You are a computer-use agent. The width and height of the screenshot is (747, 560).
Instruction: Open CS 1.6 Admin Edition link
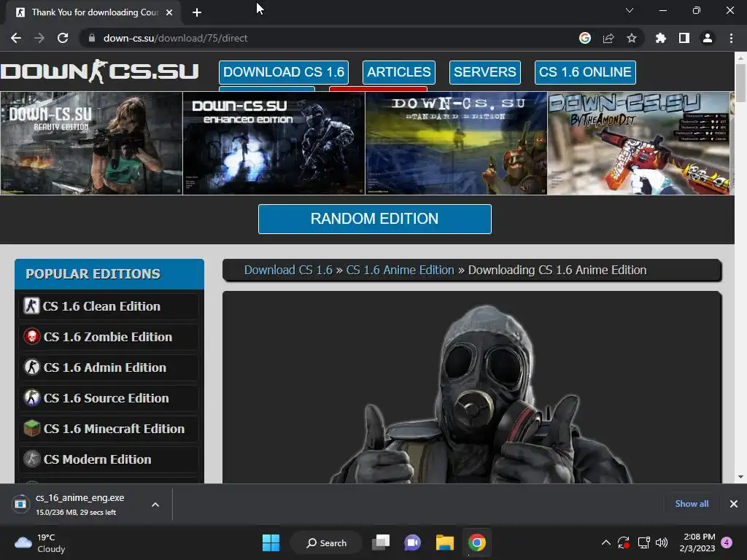(x=109, y=367)
